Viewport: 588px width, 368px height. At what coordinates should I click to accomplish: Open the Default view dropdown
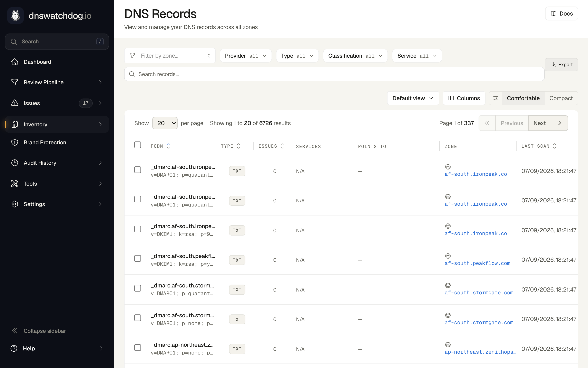(413, 98)
